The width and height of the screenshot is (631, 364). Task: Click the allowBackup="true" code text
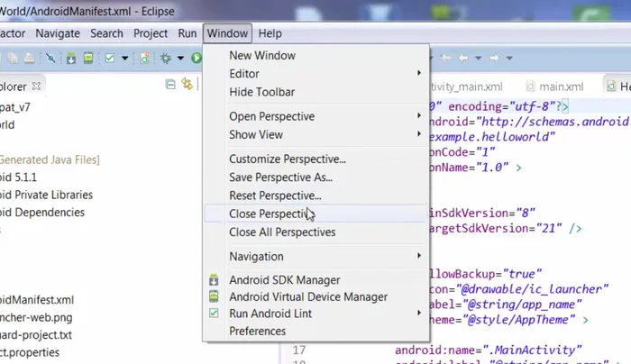click(486, 274)
